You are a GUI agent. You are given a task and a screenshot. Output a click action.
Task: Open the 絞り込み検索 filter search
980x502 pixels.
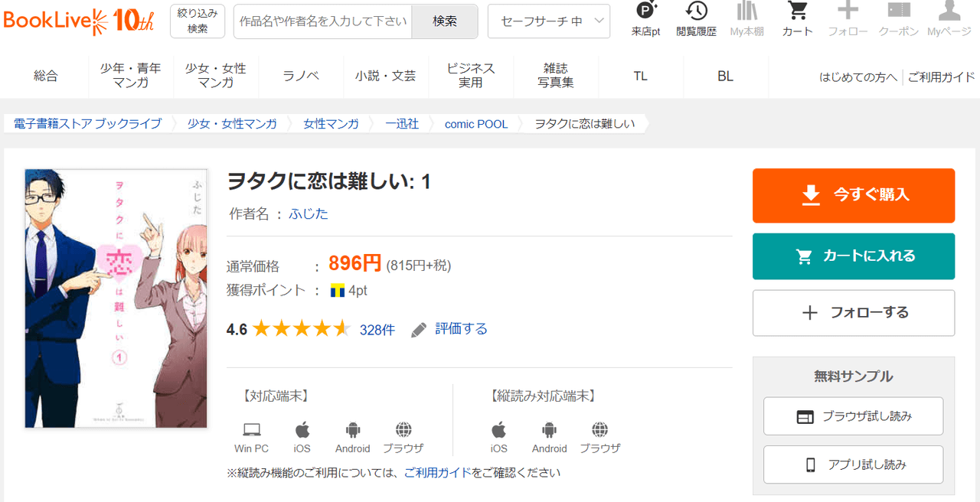tap(198, 21)
